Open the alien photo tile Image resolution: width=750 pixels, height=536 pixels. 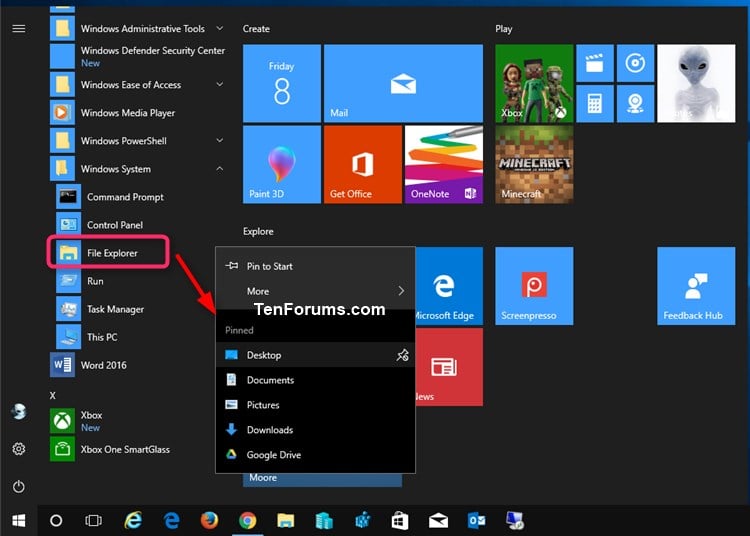(x=696, y=83)
